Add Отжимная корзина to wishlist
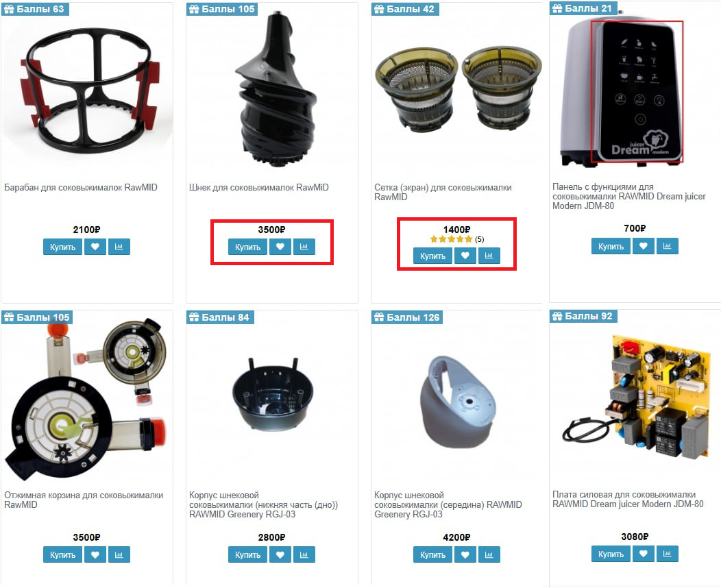Viewport: 721px width, 588px height. coord(95,554)
